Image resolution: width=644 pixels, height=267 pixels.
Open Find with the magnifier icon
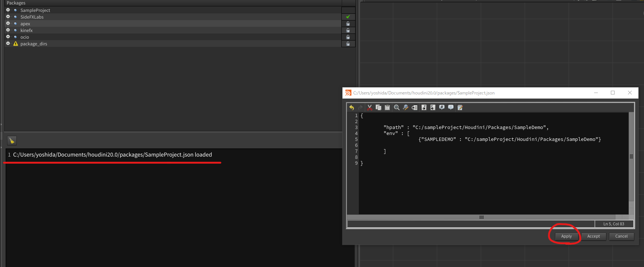397,107
